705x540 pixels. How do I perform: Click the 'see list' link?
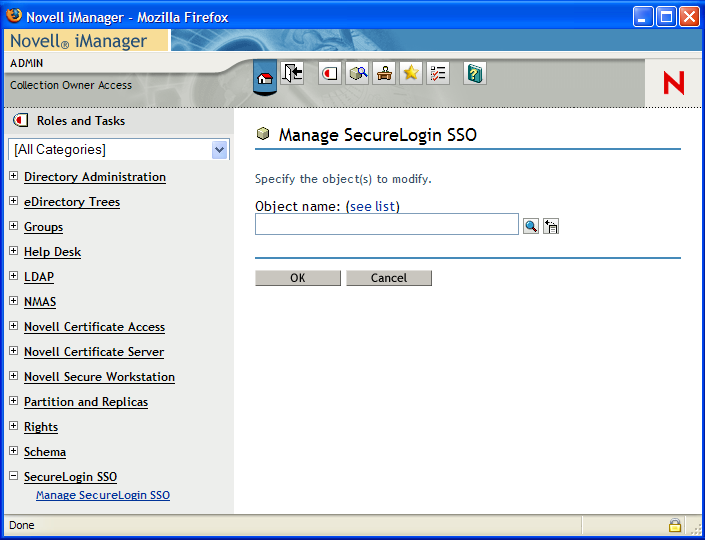click(x=373, y=206)
